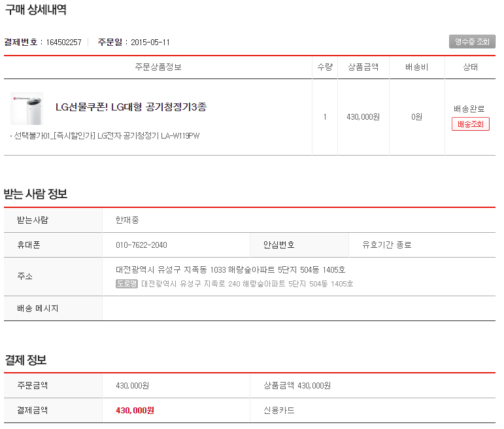Viewport: 504px width, 429px height.
Task: Open 배송조회 delivery tracking
Action: tap(470, 124)
